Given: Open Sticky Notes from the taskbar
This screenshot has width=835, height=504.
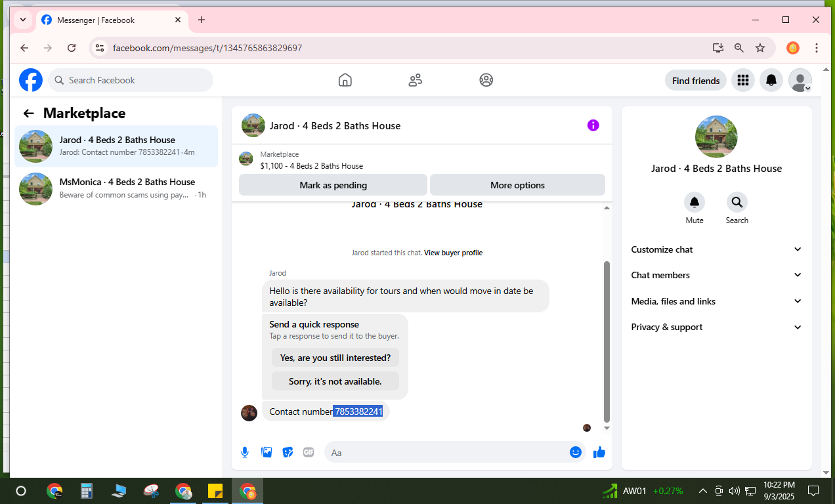Looking at the screenshot, I should [x=215, y=491].
